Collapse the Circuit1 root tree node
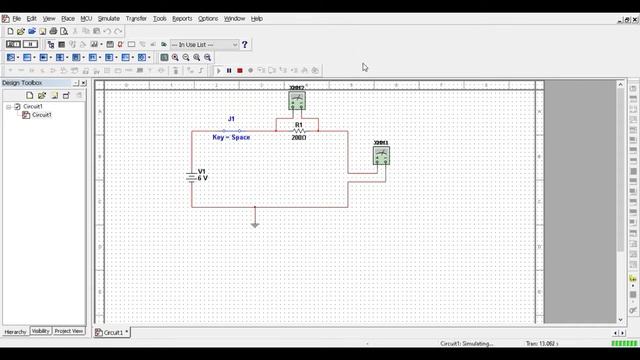Image resolution: width=640 pixels, height=360 pixels. point(9,107)
